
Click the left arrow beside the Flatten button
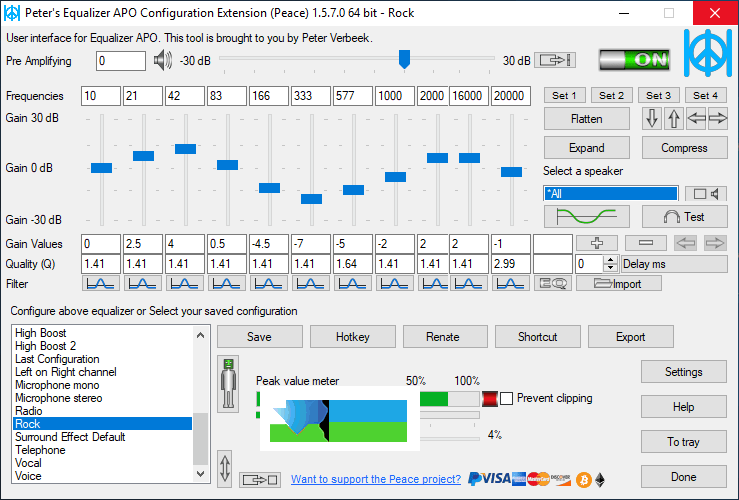click(x=696, y=118)
